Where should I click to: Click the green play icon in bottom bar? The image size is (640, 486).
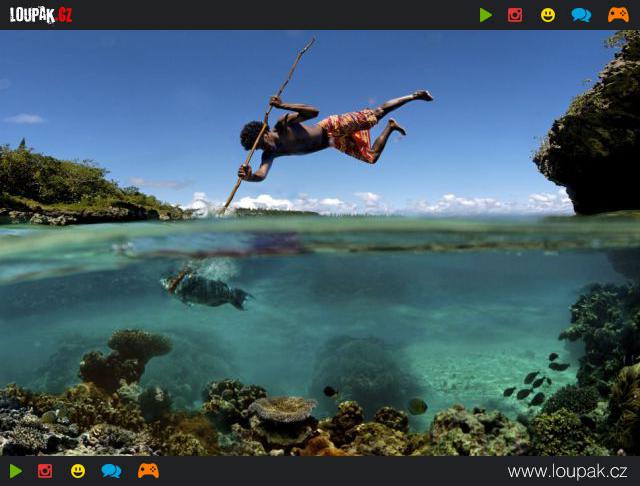(x=15, y=471)
